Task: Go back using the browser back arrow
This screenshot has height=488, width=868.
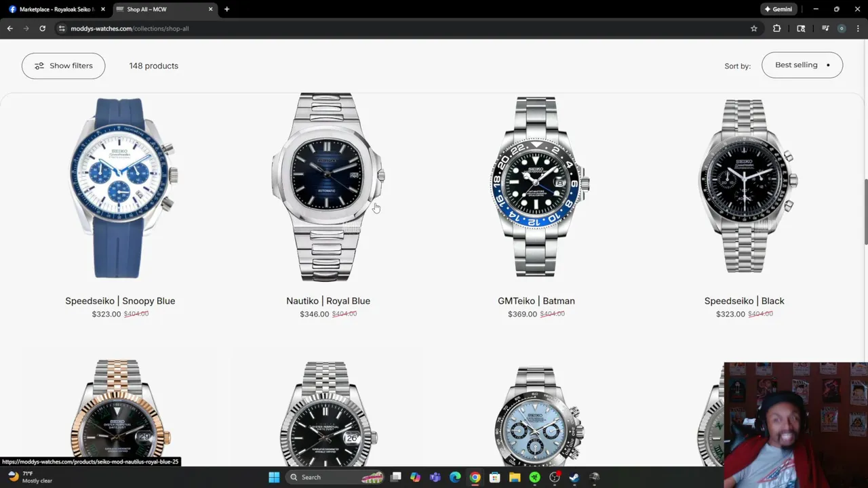Action: pyautogui.click(x=9, y=28)
